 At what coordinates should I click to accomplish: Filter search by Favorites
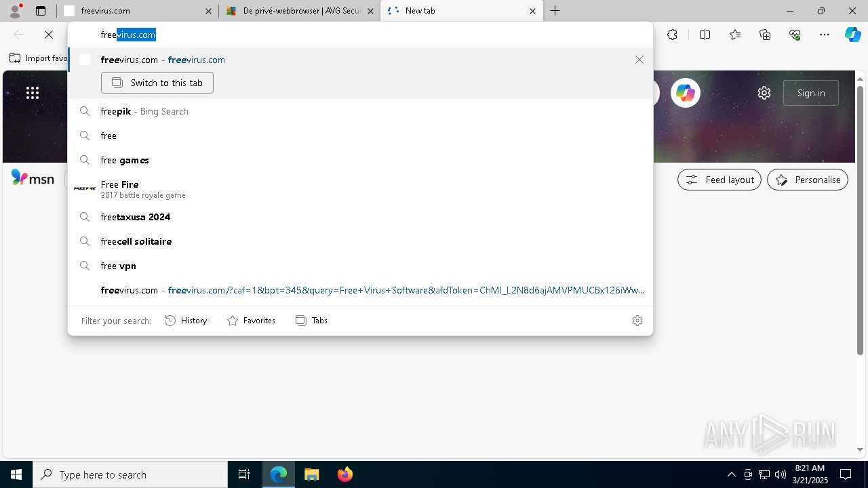251,321
